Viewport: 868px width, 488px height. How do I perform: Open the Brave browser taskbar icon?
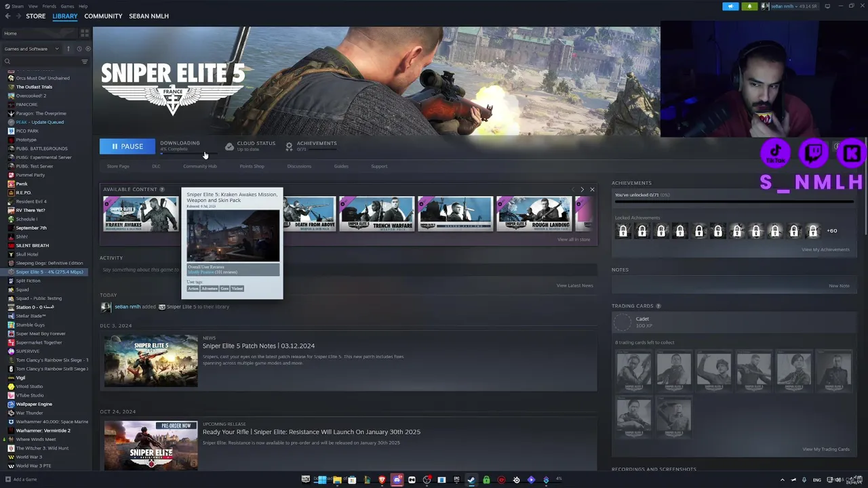[x=382, y=480]
